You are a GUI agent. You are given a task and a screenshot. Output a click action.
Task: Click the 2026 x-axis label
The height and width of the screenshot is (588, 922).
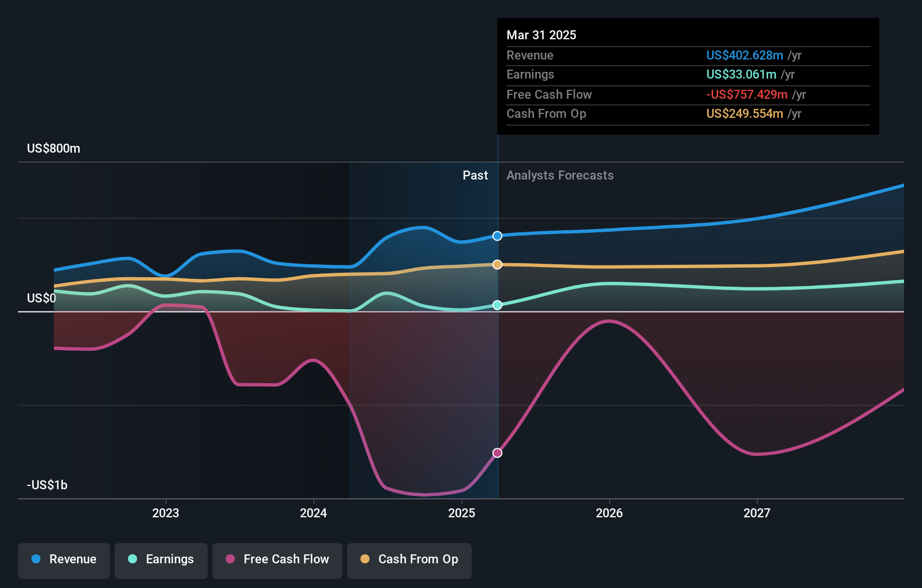[x=609, y=513]
